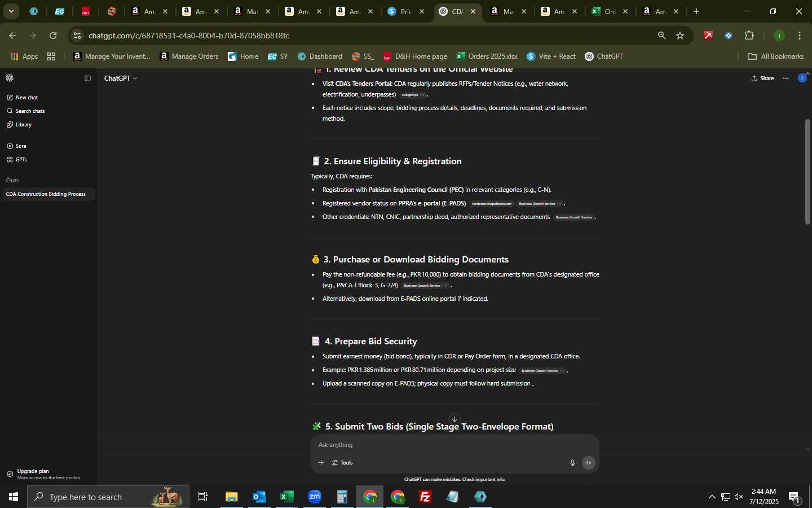The height and width of the screenshot is (508, 812).
Task: Open the Vite + React bookmark
Action: tap(551, 56)
